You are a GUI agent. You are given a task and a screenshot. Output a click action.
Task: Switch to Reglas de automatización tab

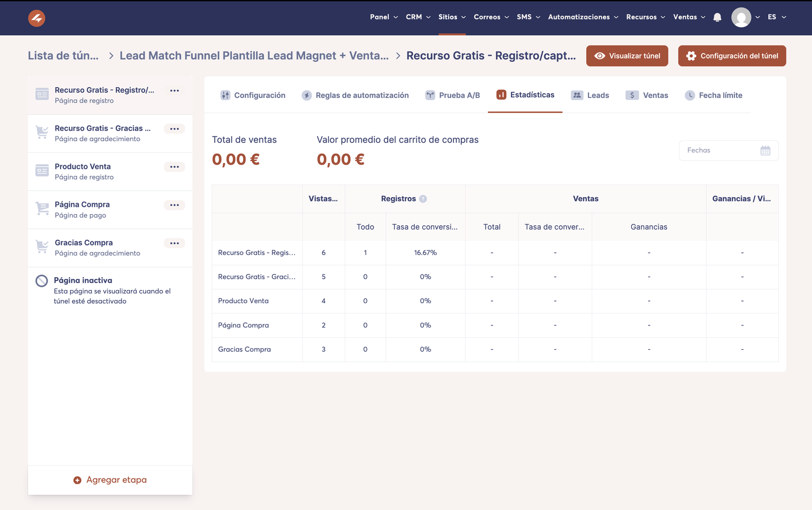[x=355, y=95]
